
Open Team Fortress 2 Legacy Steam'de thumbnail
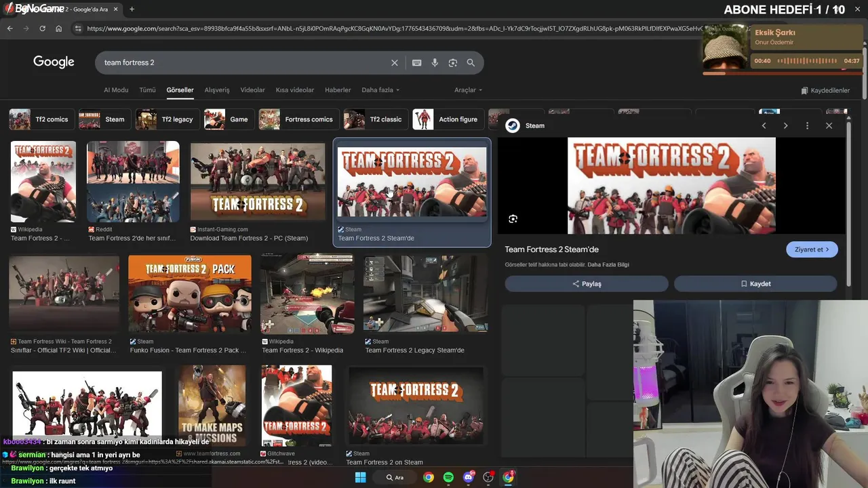[x=425, y=293]
